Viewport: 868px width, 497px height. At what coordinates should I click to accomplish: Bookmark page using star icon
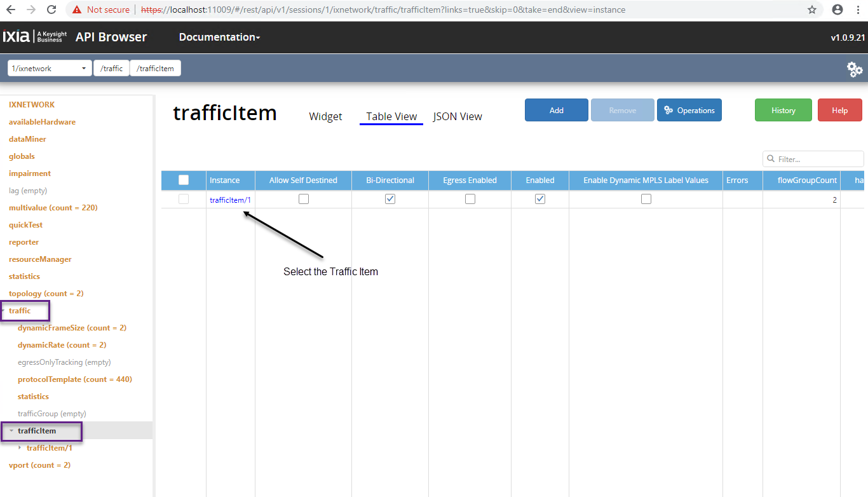pyautogui.click(x=812, y=10)
